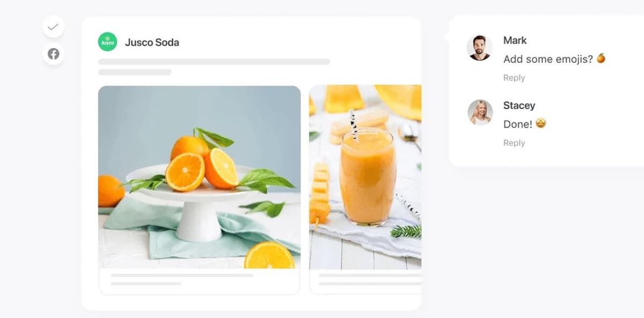Click Mark's name in comments

click(514, 40)
